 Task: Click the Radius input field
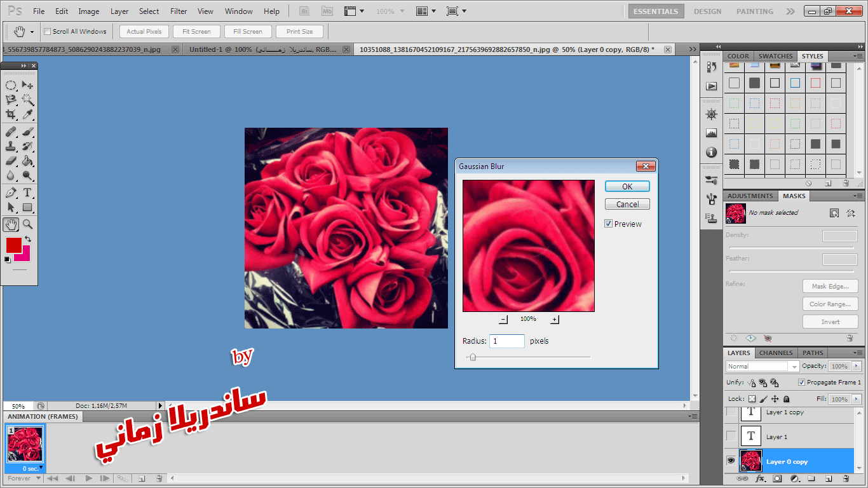click(x=506, y=341)
